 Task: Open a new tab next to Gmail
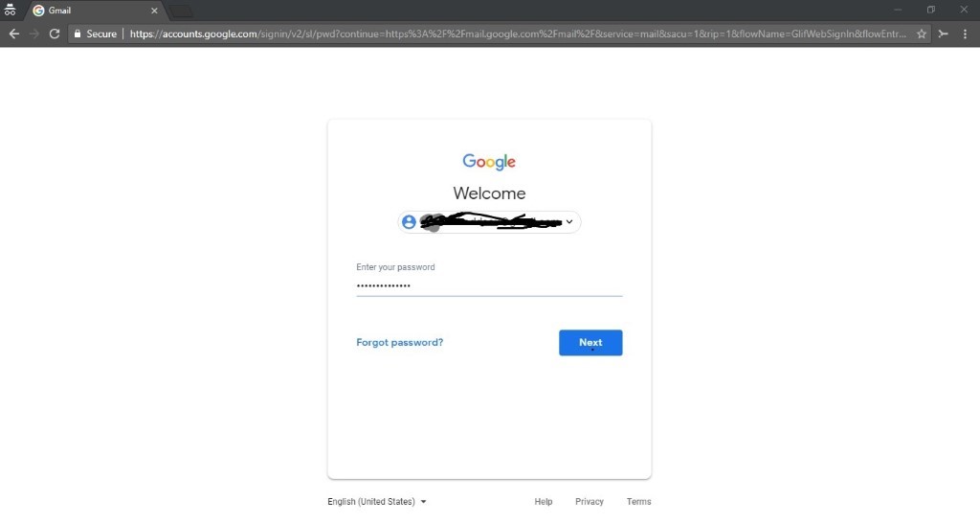click(181, 11)
